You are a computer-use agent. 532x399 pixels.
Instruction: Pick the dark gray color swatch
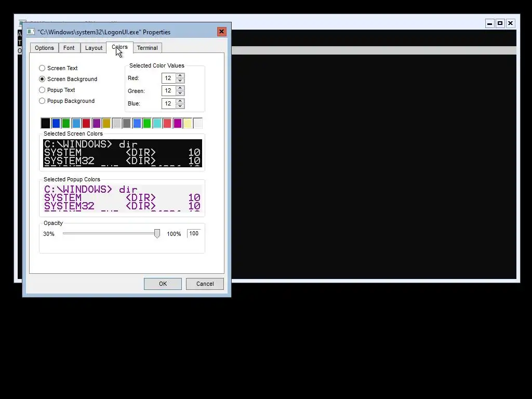pos(127,123)
